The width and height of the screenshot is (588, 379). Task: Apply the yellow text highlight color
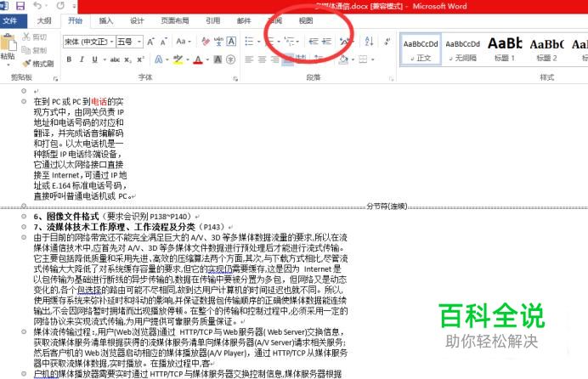[x=178, y=59]
